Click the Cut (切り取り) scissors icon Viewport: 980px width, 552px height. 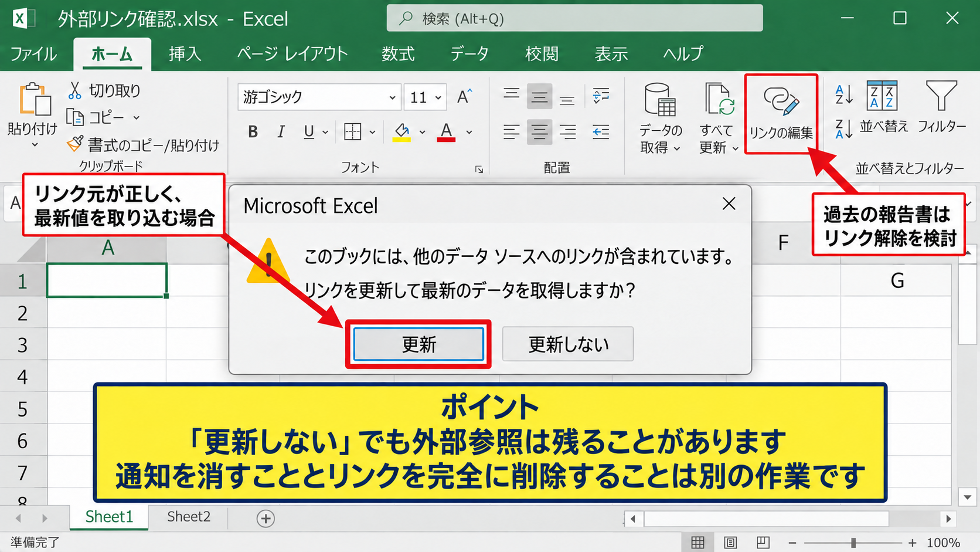(74, 90)
